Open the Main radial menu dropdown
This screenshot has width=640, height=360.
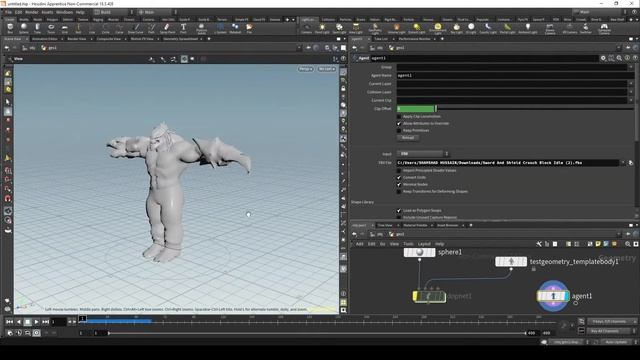(157, 12)
